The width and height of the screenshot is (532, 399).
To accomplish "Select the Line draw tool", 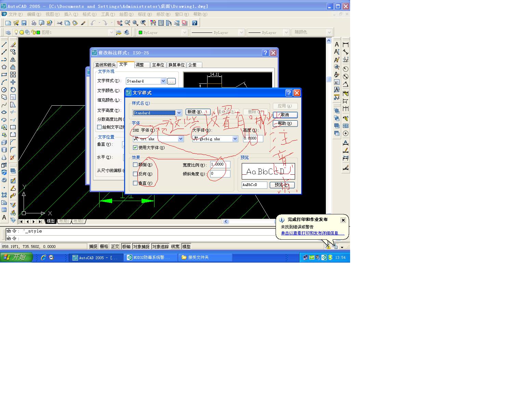I will click(x=4, y=44).
